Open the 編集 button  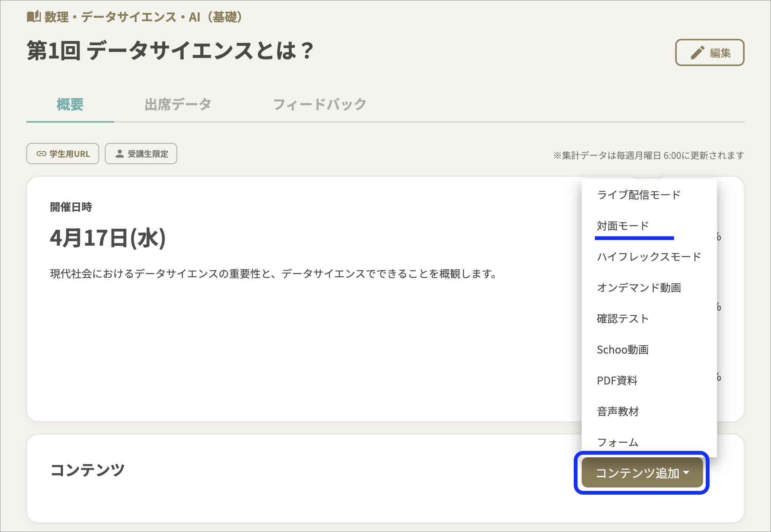click(710, 52)
